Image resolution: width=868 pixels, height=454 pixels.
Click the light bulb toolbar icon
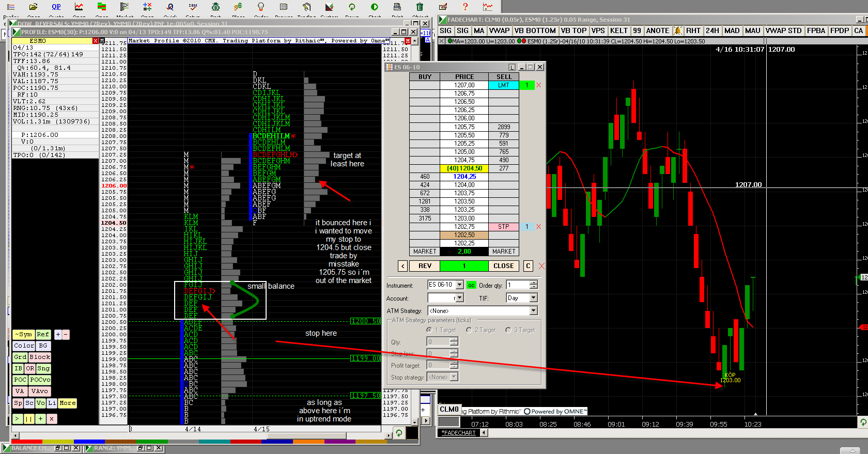point(261,7)
